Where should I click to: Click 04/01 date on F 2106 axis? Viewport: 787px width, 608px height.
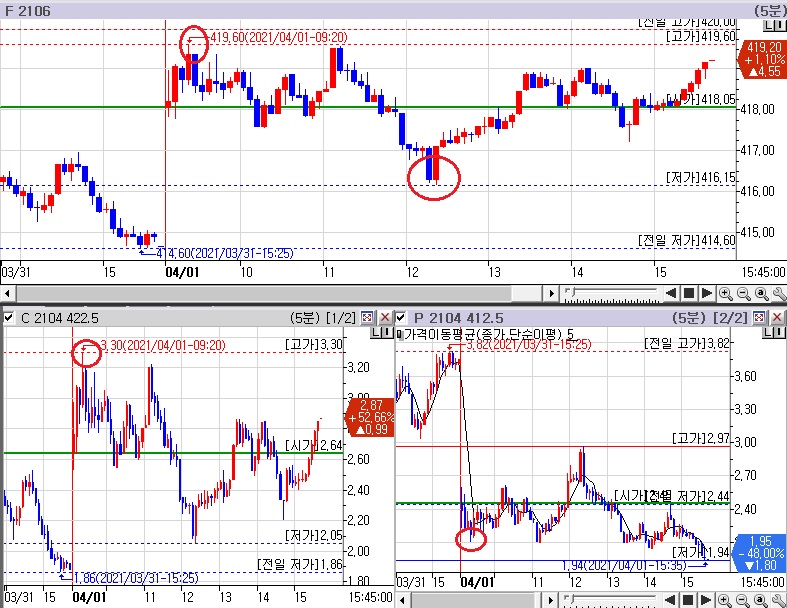(x=182, y=272)
